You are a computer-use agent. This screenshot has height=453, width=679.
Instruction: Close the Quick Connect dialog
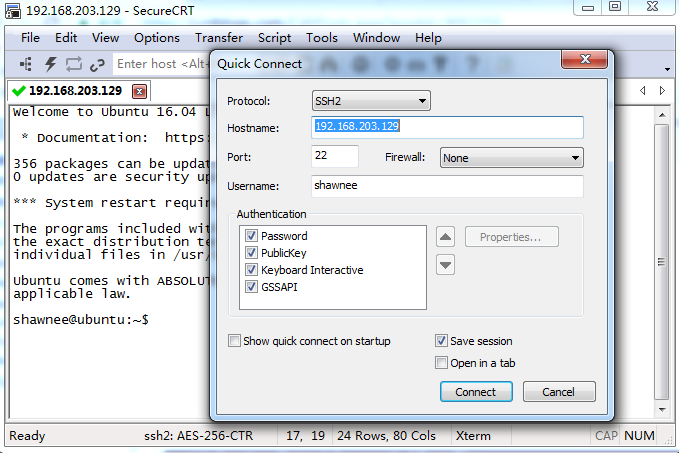[585, 59]
